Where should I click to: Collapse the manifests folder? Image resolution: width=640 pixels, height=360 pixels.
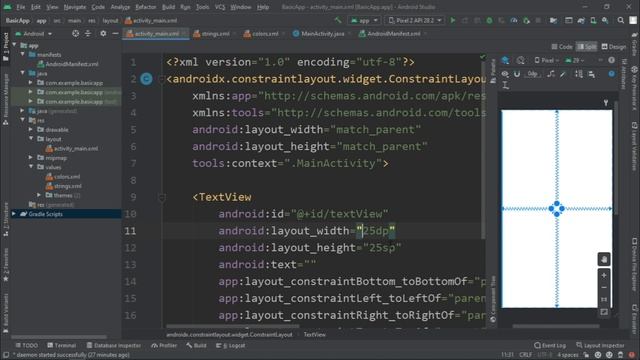coord(23,54)
